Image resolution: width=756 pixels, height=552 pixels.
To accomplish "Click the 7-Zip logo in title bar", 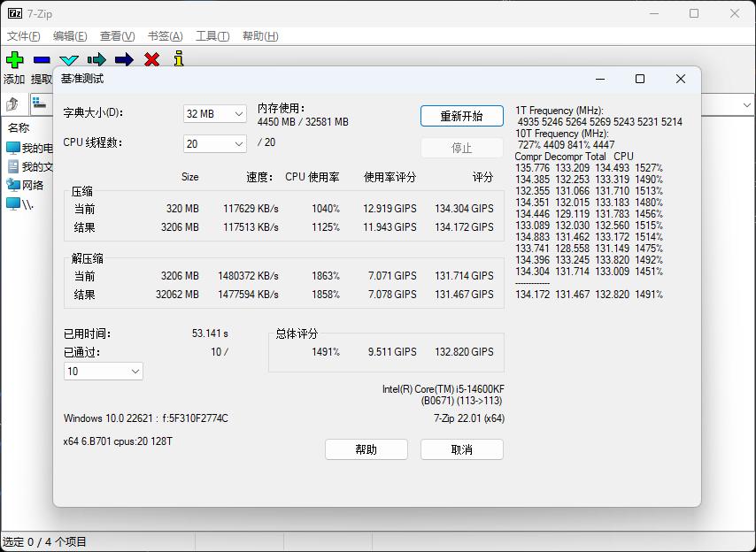I will (15, 13).
